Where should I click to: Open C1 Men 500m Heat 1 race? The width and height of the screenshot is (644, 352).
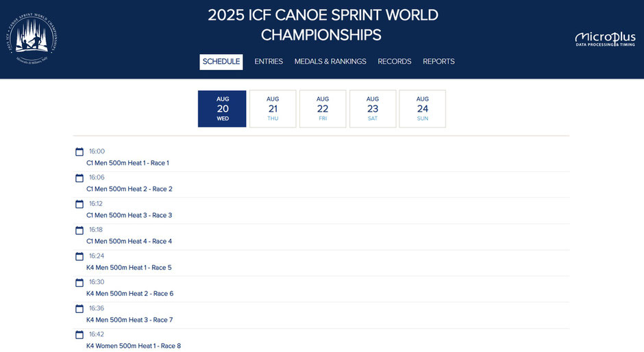click(127, 163)
